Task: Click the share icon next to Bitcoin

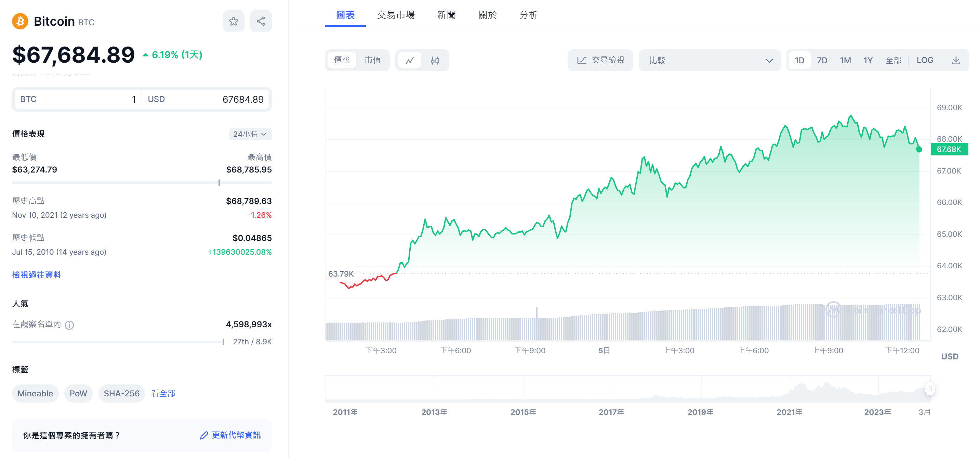Action: 261,21
